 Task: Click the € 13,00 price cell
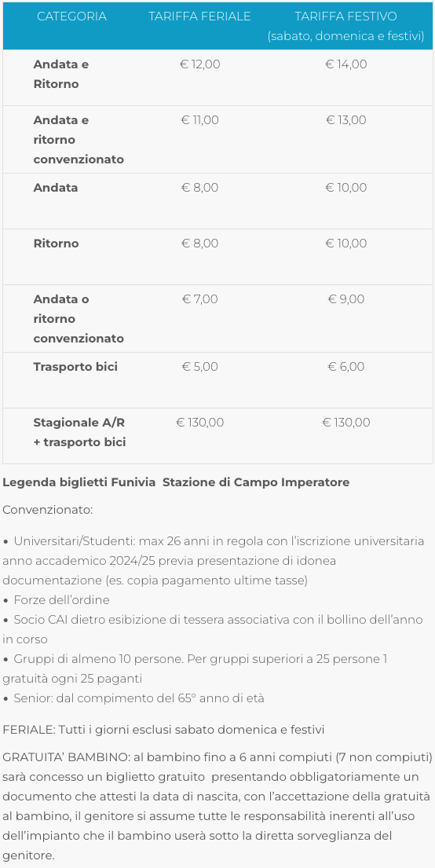point(345,120)
